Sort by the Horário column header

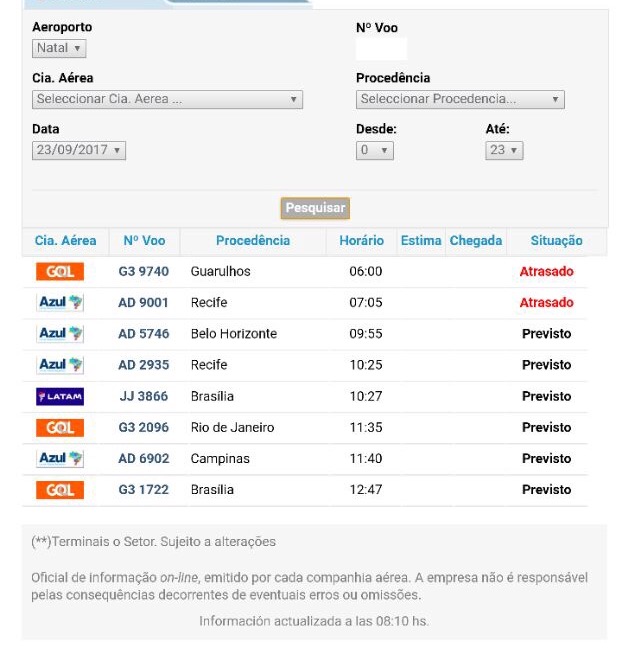tap(361, 241)
